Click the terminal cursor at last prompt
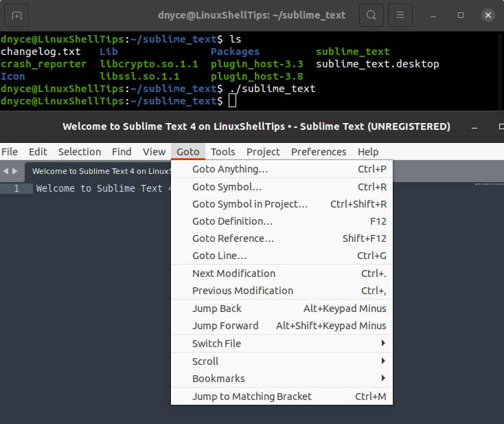This screenshot has width=504, height=424. point(232,101)
